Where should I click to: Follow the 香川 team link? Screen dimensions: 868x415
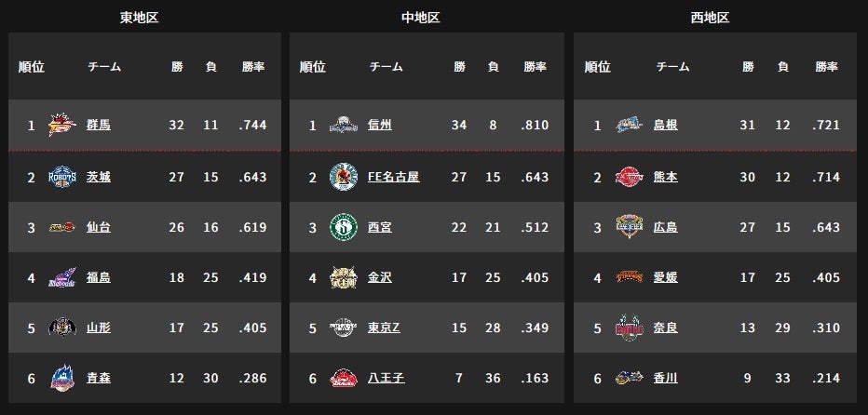[x=665, y=379]
